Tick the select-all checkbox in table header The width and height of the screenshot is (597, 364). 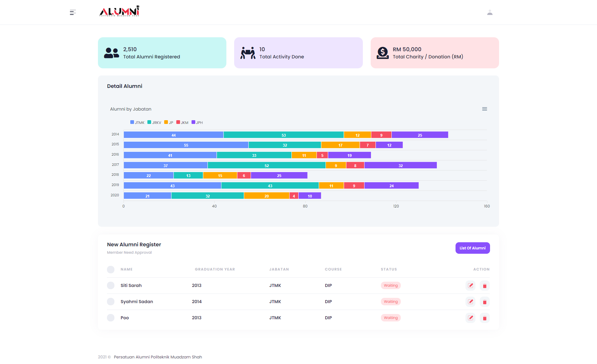(x=111, y=269)
